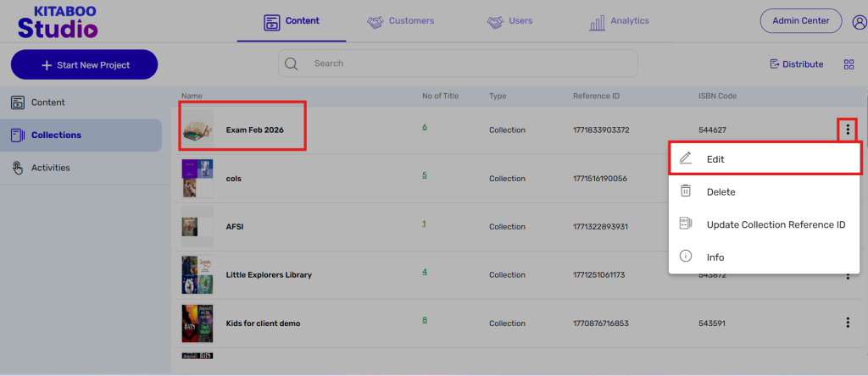
Task: Open Activities in the left sidebar
Action: 50,168
